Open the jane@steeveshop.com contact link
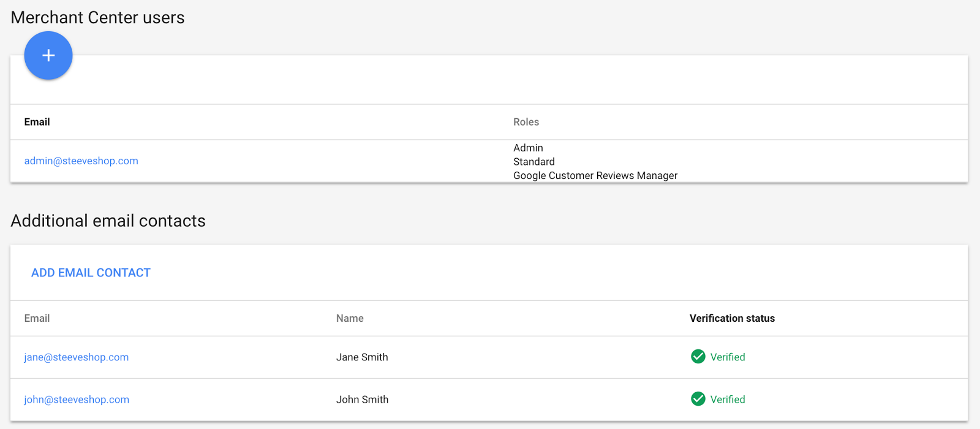980x429 pixels. (x=76, y=357)
